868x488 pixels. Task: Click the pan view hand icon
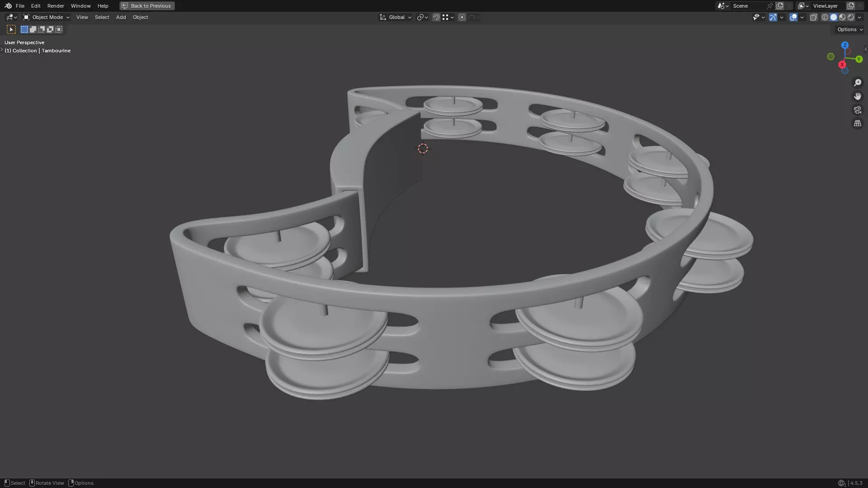click(x=857, y=96)
